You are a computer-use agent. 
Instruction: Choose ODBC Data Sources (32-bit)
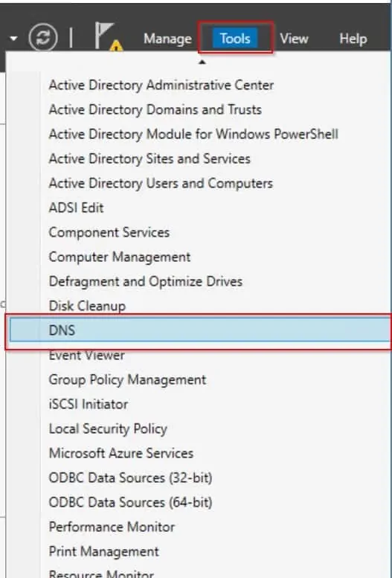[x=131, y=478]
